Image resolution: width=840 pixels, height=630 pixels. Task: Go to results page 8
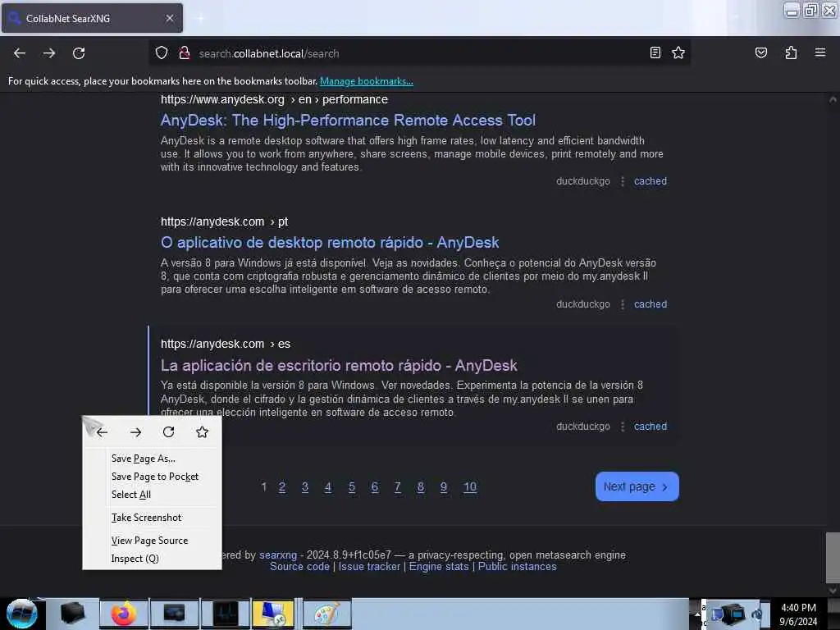(421, 487)
